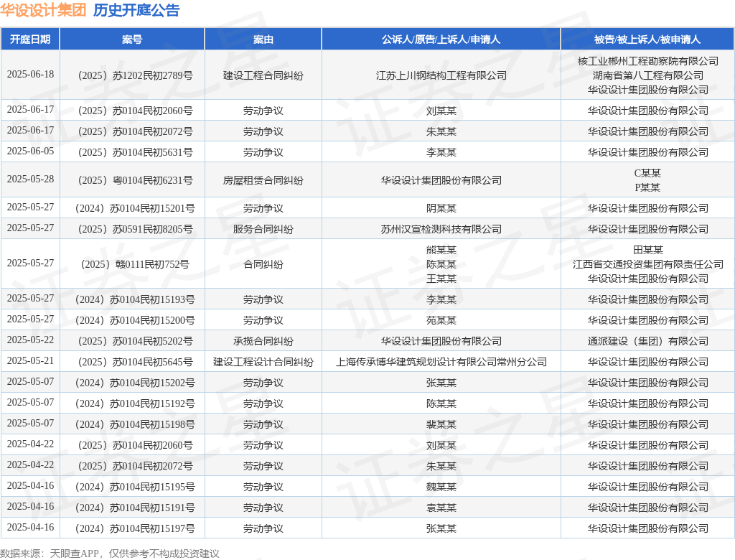Click defendant C某某
This screenshot has width=735, height=560.
tap(648, 173)
